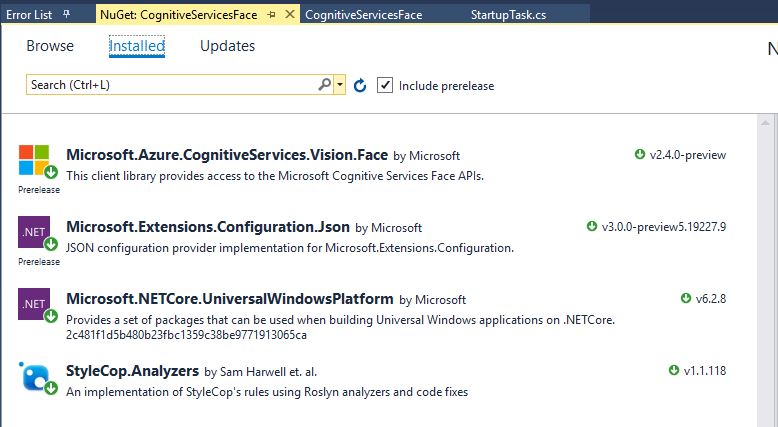Viewport: 778px width, 427px height.
Task: Click the StyleCop.Analyzers package icon
Action: [33, 376]
